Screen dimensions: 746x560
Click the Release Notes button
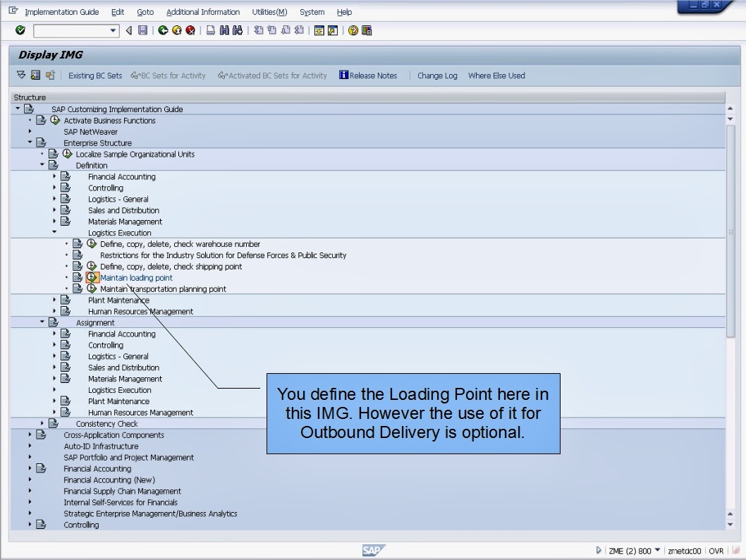[x=368, y=75]
